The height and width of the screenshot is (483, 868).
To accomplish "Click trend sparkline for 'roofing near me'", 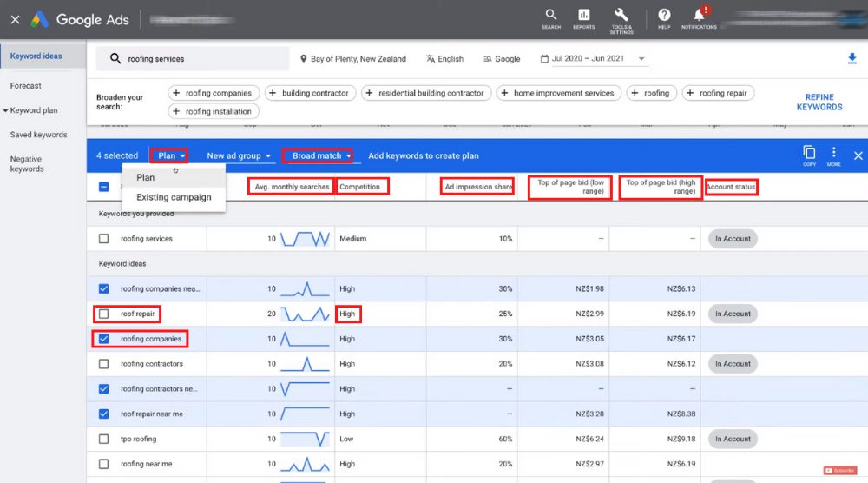I will pyautogui.click(x=305, y=464).
